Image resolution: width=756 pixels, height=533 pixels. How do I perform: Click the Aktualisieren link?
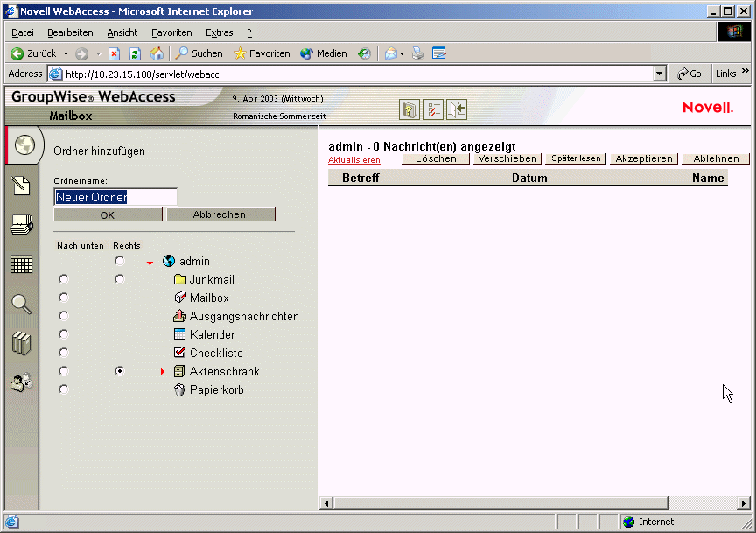pyautogui.click(x=354, y=160)
